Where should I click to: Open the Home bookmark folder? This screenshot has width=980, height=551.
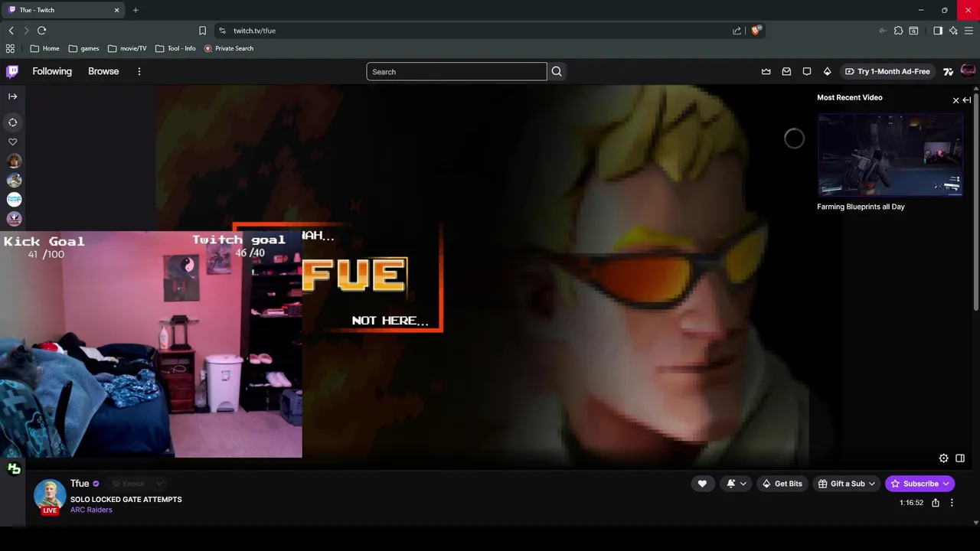point(44,48)
